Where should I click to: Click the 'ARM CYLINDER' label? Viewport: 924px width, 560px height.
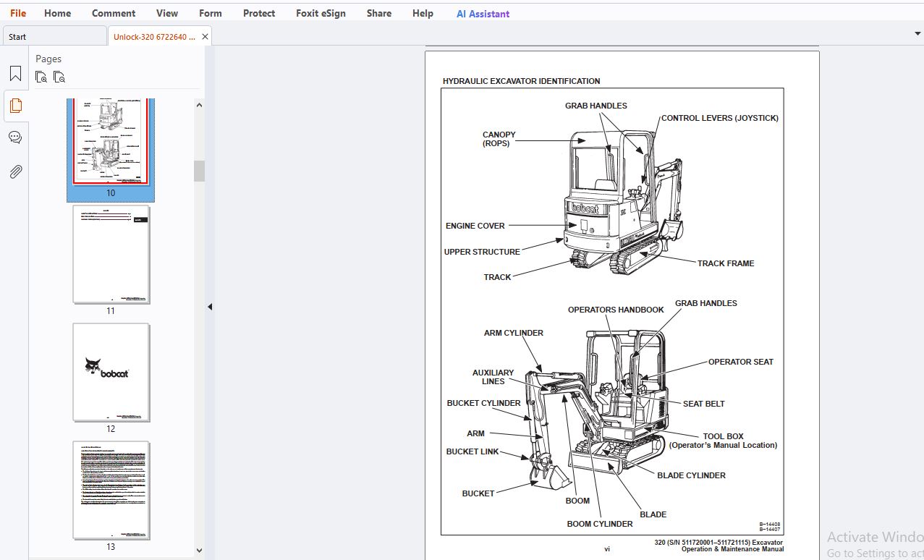click(x=514, y=333)
